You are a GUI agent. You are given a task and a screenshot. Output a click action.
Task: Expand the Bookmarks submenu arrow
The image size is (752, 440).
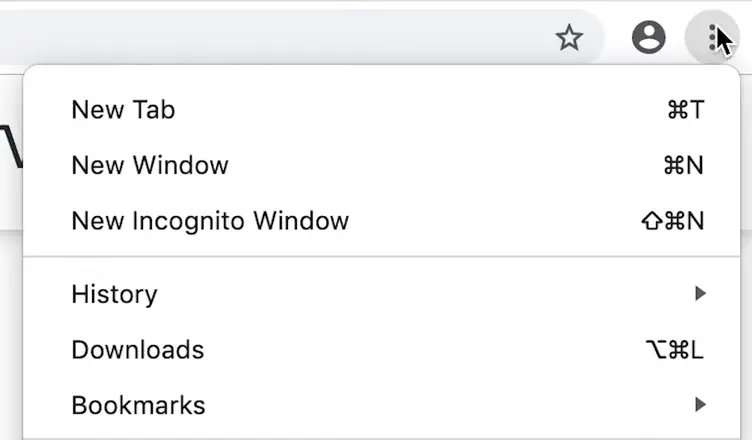700,405
